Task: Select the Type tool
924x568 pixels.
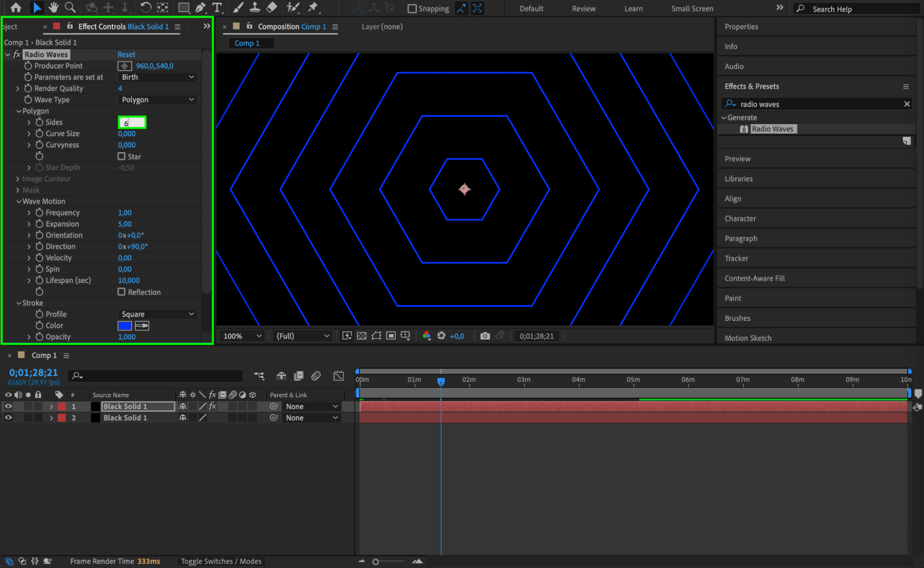Action: [217, 7]
